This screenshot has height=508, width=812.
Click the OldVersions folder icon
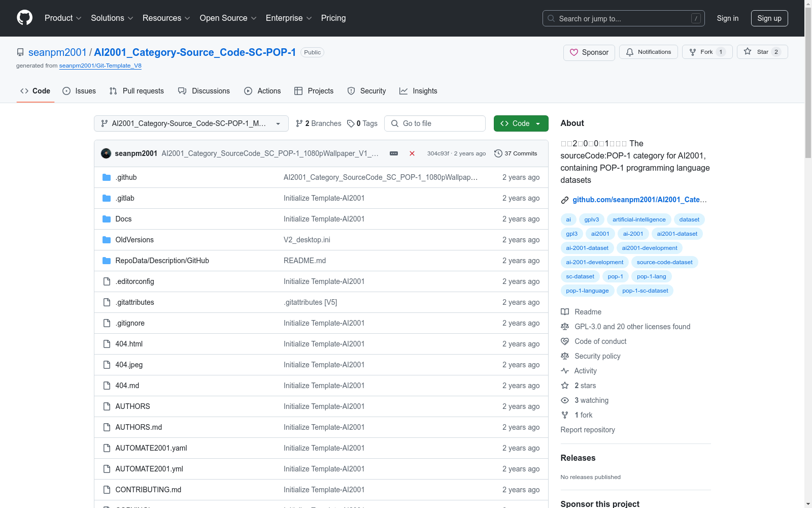(x=107, y=240)
